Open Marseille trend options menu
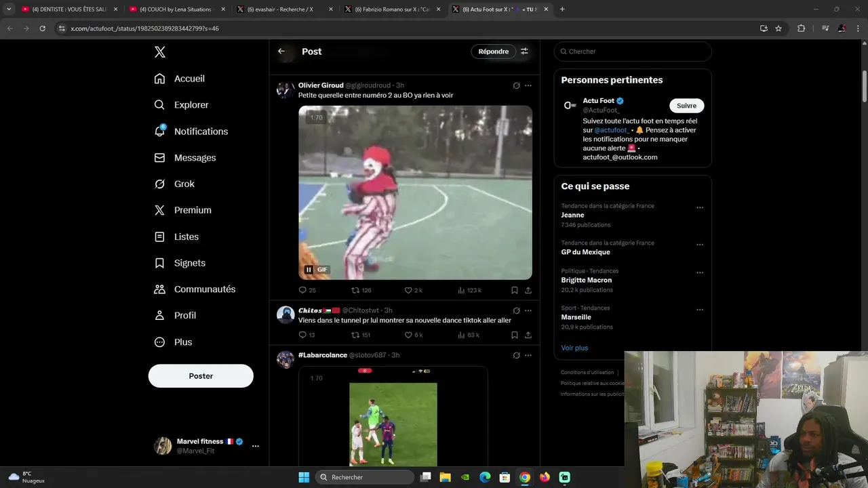 [x=700, y=310]
